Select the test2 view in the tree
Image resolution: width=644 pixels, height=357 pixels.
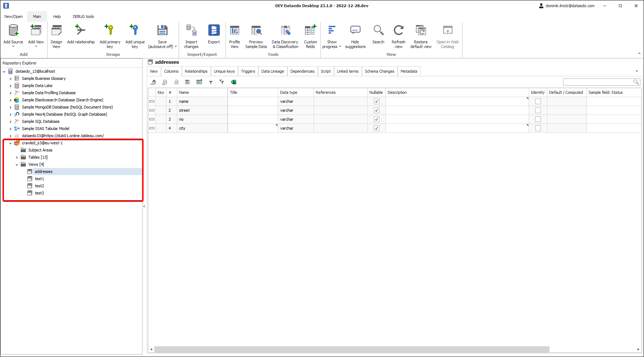(39, 186)
